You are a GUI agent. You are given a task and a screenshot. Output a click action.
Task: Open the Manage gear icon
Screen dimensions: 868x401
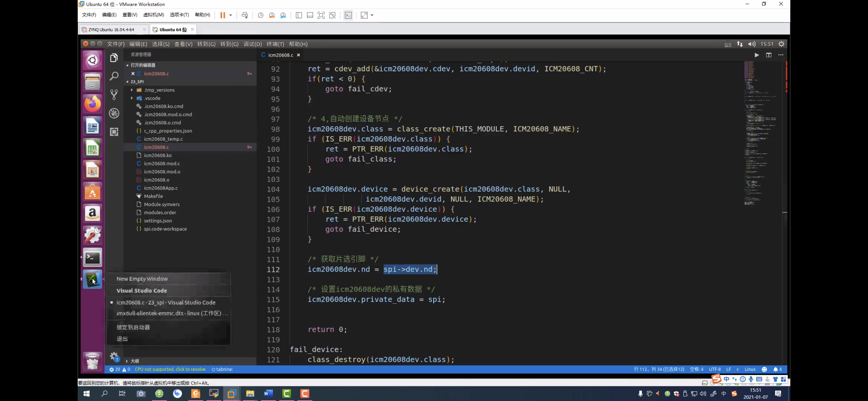[114, 356]
